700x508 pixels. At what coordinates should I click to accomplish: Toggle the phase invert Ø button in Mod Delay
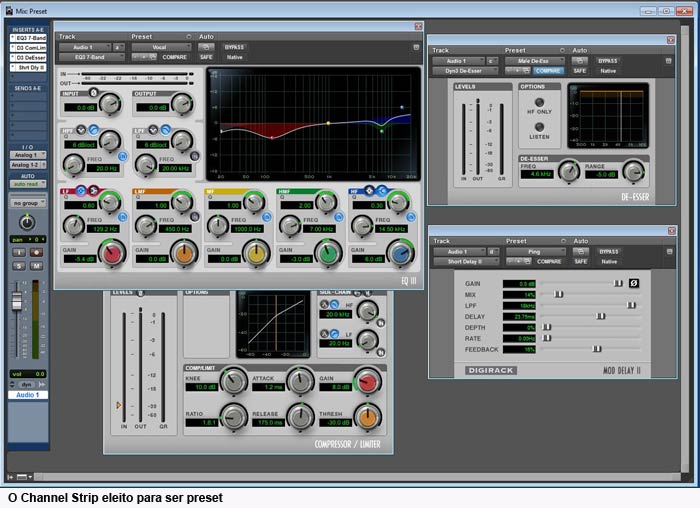pos(634,283)
